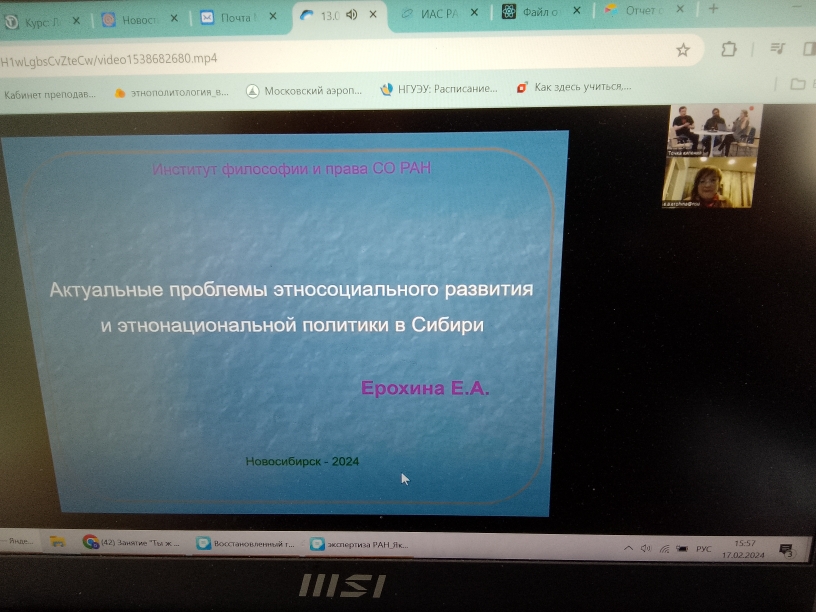This screenshot has width=816, height=612.
Task: Open the all bookmarks folder
Action: [x=797, y=84]
